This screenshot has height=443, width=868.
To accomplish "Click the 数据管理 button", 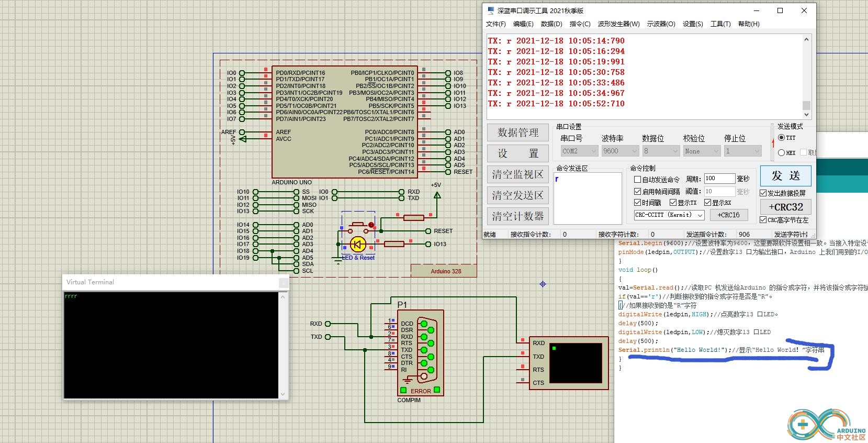I will (x=518, y=132).
